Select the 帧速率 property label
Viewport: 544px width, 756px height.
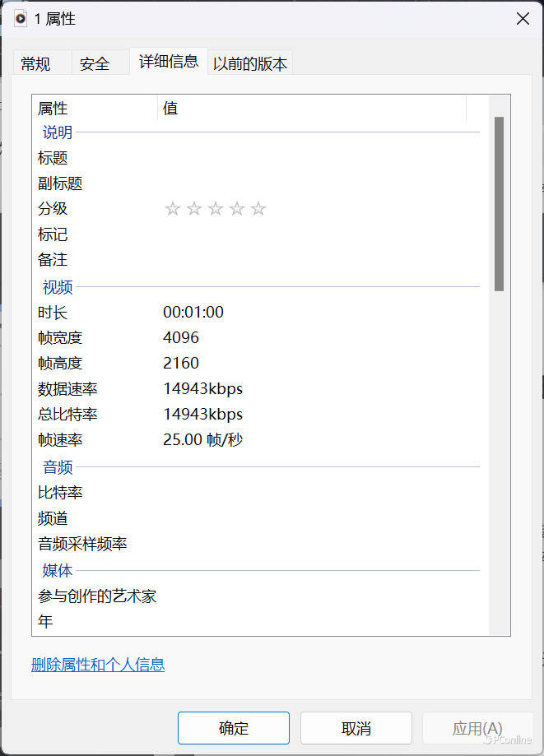click(60, 440)
